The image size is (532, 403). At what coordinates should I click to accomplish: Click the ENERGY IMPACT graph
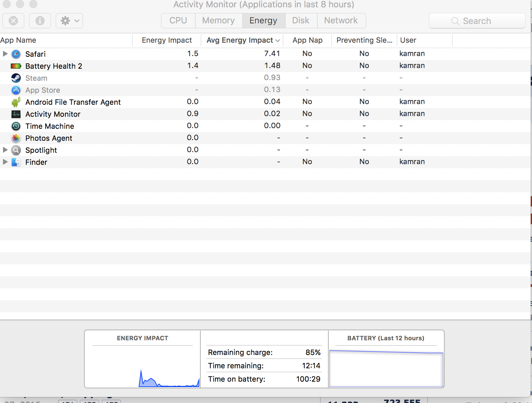[x=143, y=366]
